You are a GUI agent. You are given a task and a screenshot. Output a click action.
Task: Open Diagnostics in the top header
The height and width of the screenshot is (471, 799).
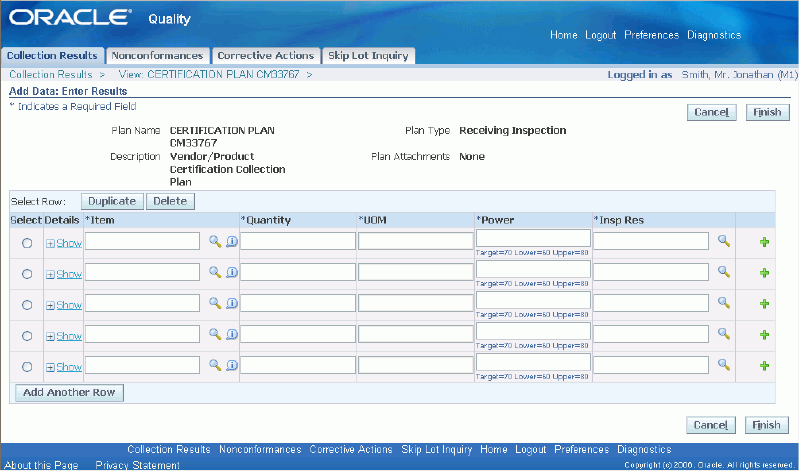click(714, 35)
